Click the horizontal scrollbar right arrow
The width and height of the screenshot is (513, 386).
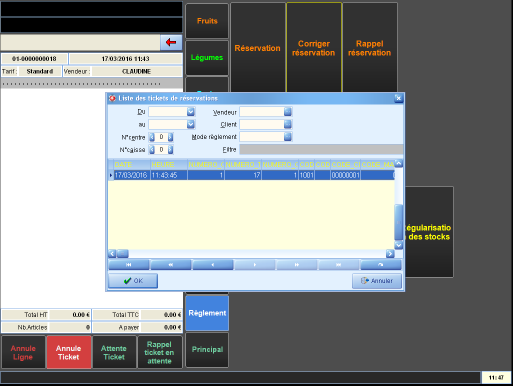(x=390, y=254)
